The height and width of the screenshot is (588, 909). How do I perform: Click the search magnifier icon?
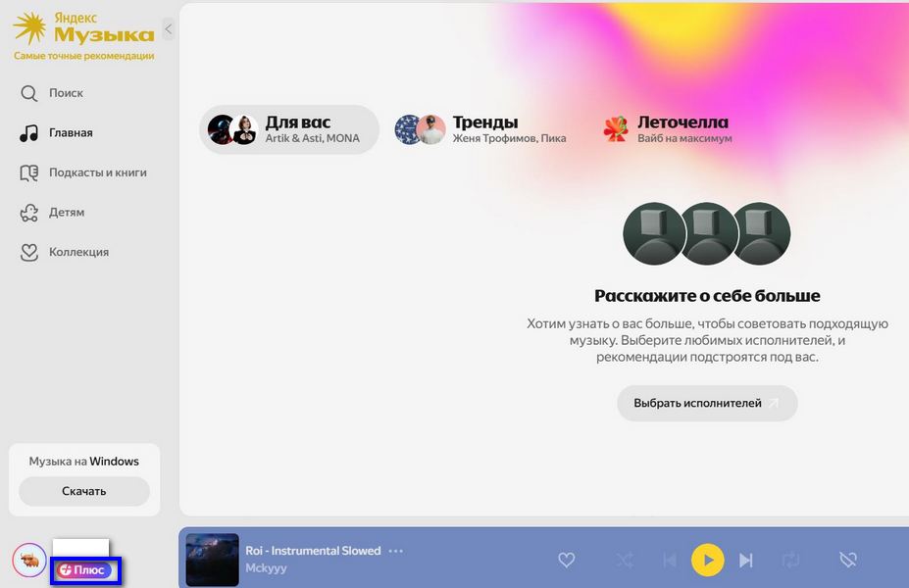[x=29, y=93]
